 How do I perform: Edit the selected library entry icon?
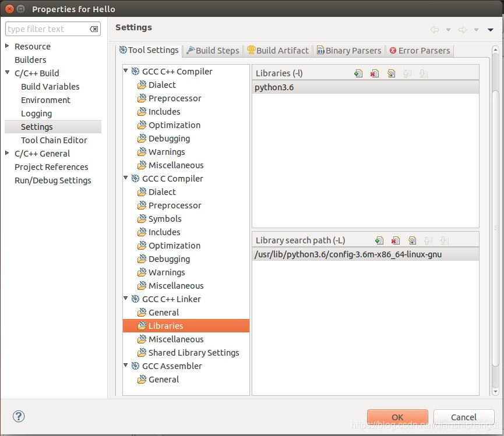pyautogui.click(x=392, y=73)
